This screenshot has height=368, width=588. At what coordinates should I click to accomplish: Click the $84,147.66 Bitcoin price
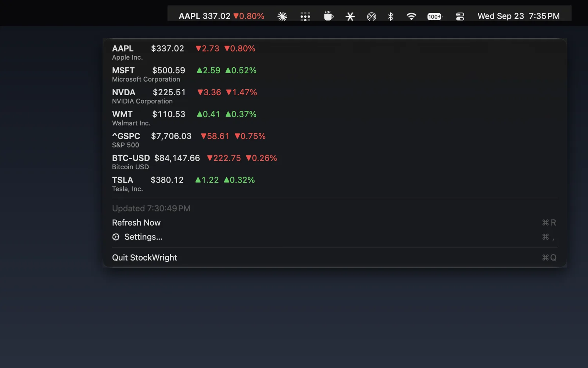coord(177,158)
